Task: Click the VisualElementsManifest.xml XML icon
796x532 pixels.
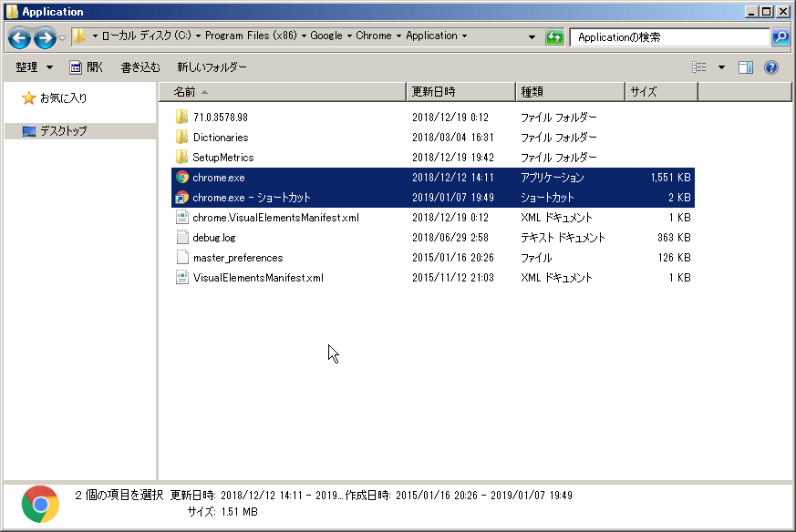Action: 182,278
